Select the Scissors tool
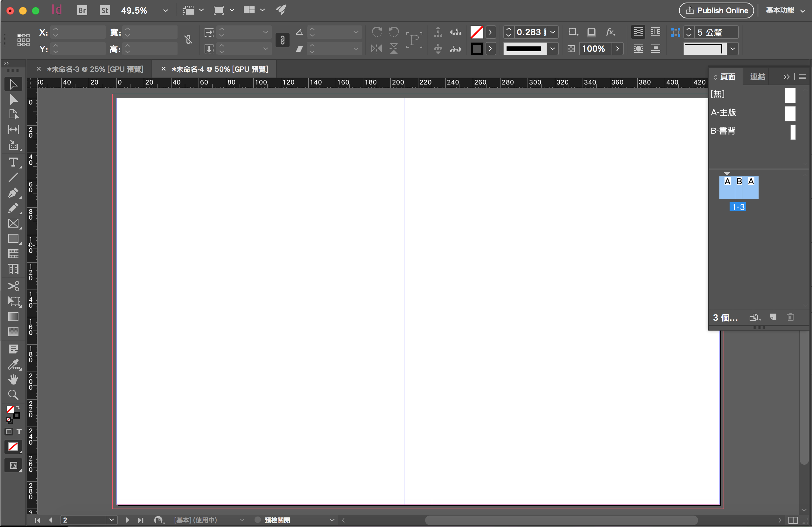This screenshot has width=812, height=527. coord(13,286)
